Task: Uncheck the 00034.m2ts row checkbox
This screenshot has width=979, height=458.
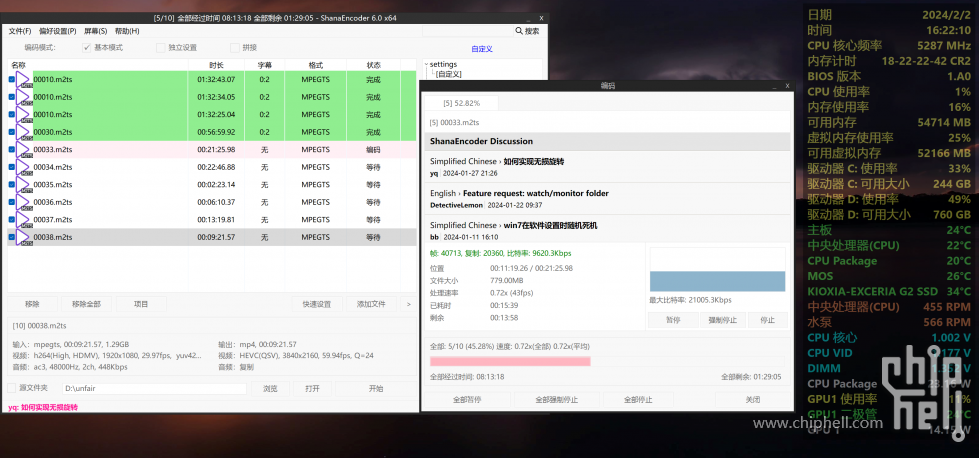Action: [12, 167]
